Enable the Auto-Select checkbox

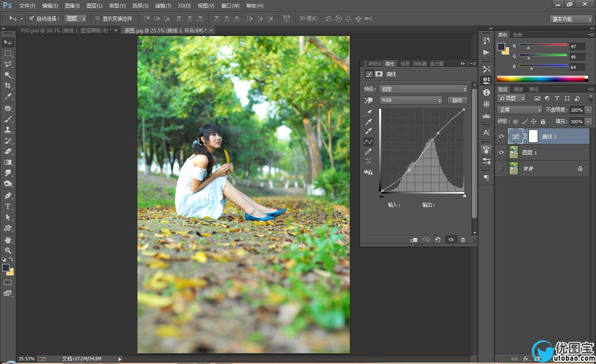[31, 19]
